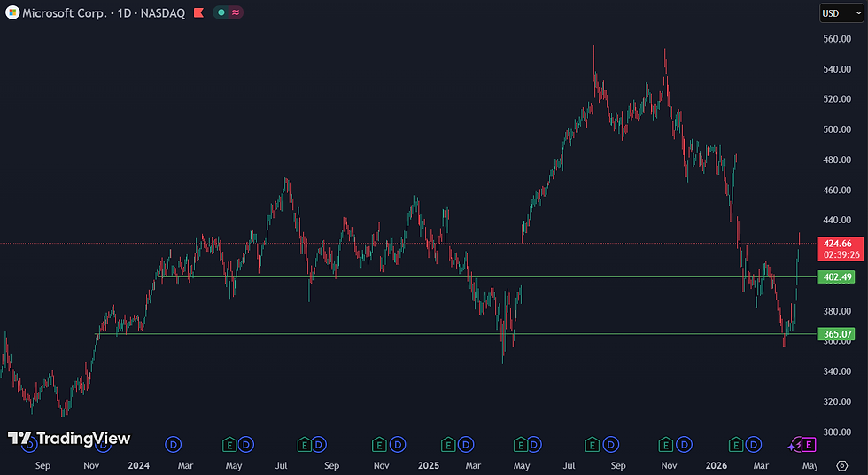Viewport: 868px width, 475px height.
Task: Click earnings E marker near May 2024
Action: point(229,444)
